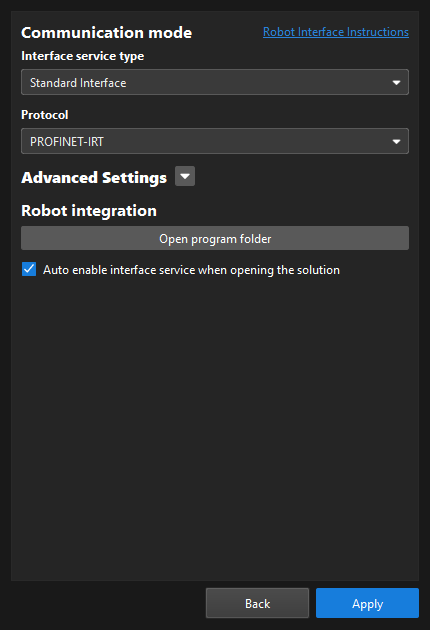Click the empty panel area below checkbox
The image size is (430, 630).
point(215,426)
